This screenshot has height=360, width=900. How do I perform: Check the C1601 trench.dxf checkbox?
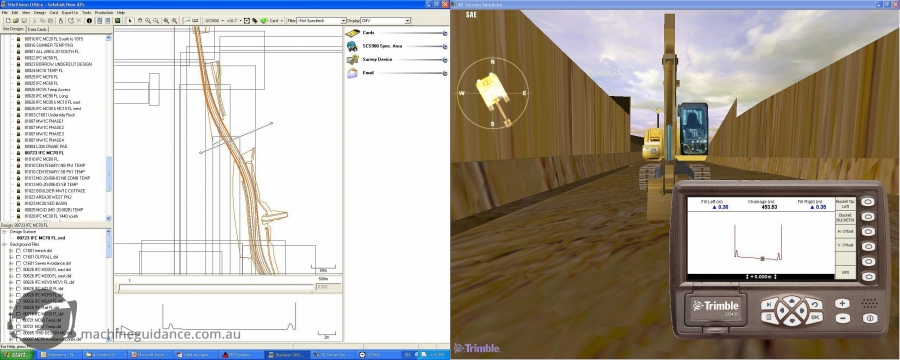click(x=18, y=250)
